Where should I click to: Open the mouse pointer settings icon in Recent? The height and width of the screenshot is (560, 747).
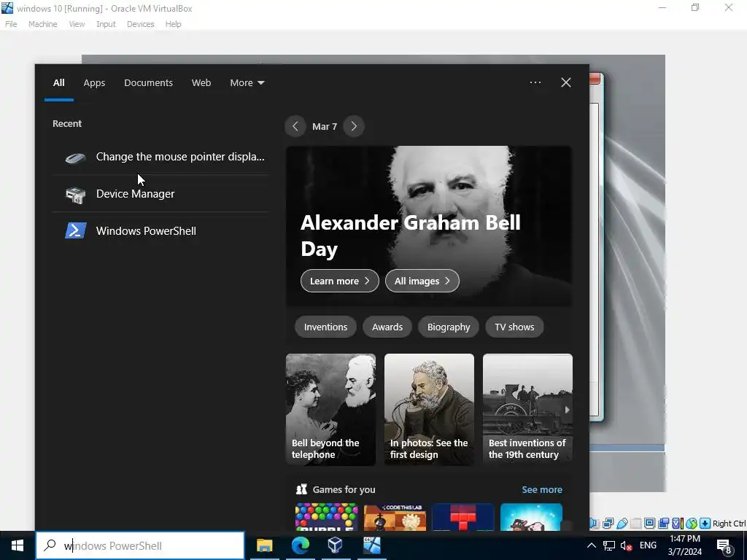coord(75,157)
